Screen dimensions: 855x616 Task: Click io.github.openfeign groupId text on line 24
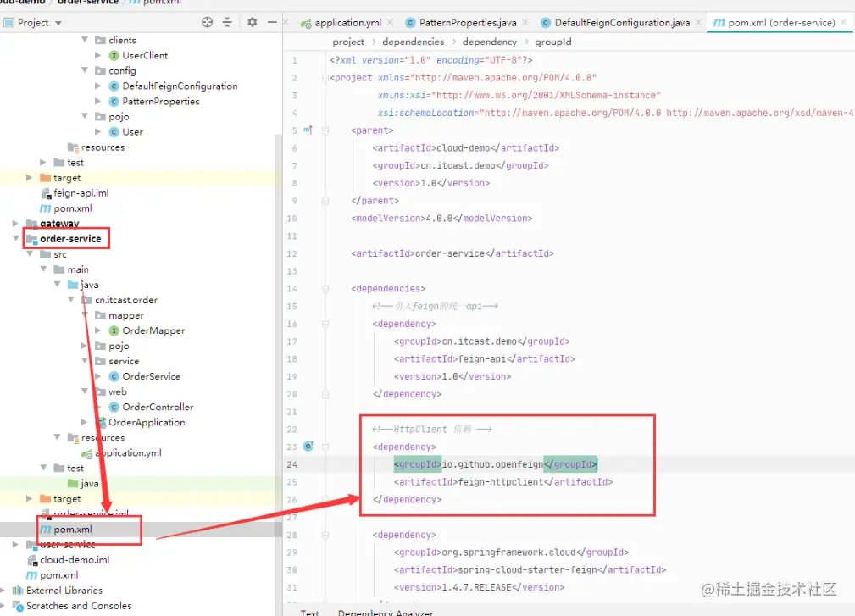(492, 464)
